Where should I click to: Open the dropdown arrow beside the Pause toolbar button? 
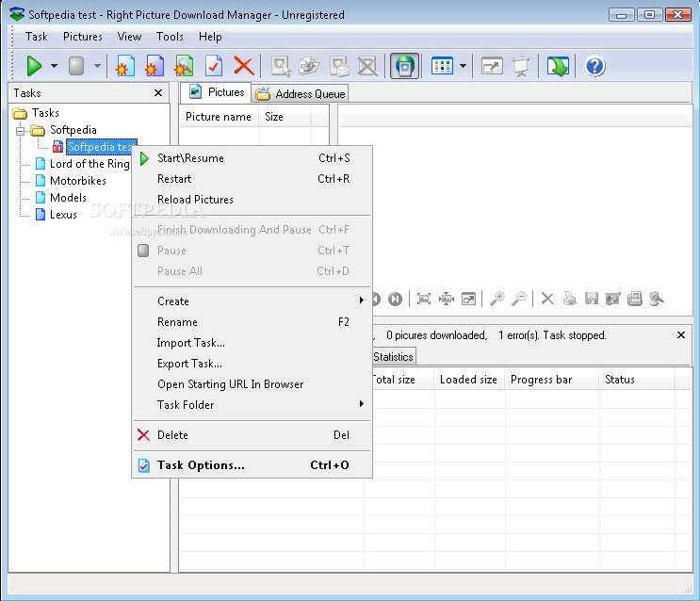click(x=97, y=66)
